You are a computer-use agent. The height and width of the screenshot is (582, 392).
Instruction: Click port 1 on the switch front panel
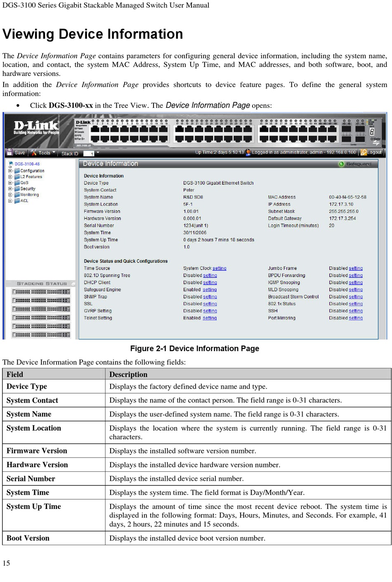pyautogui.click(x=94, y=129)
